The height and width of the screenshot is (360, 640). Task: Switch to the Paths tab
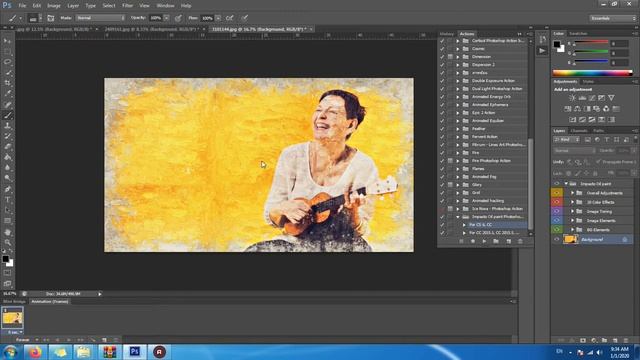pyautogui.click(x=598, y=131)
